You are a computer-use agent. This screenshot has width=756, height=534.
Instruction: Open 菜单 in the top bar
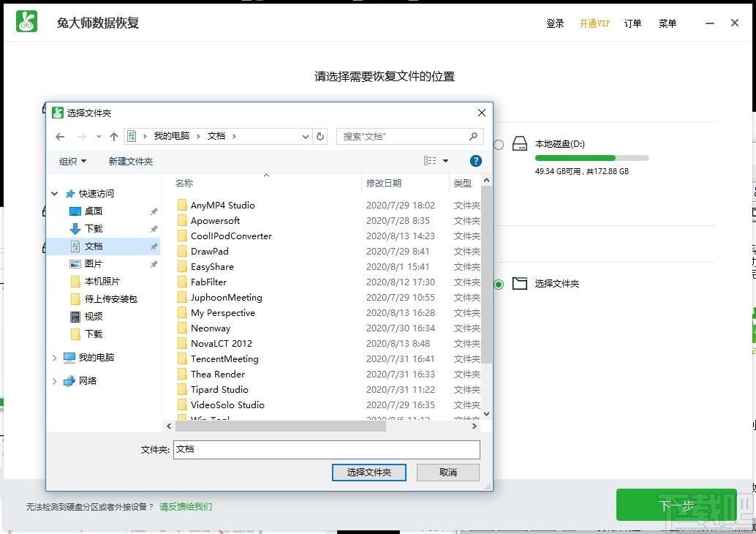(668, 23)
